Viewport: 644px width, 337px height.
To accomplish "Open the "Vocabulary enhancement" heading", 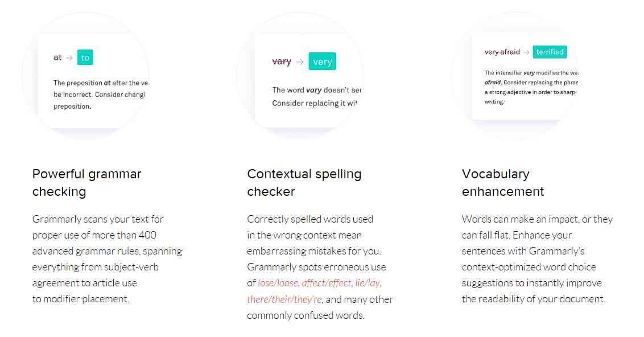I will [503, 183].
